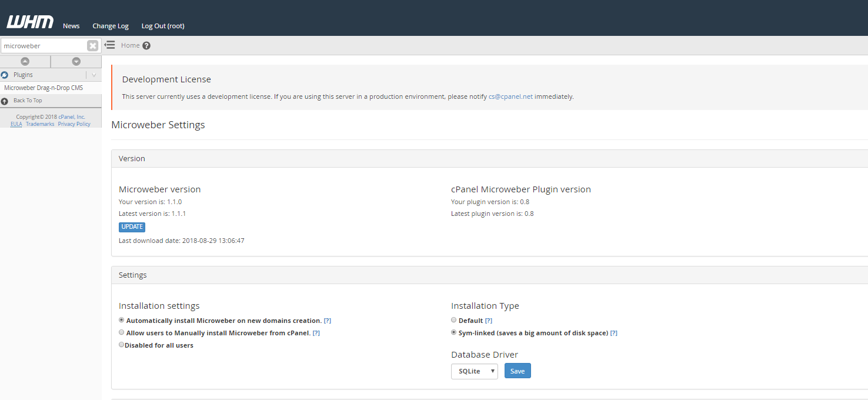Viewport: 868px width, 400px height.
Task: Open the Change Log menu item
Action: click(111, 26)
